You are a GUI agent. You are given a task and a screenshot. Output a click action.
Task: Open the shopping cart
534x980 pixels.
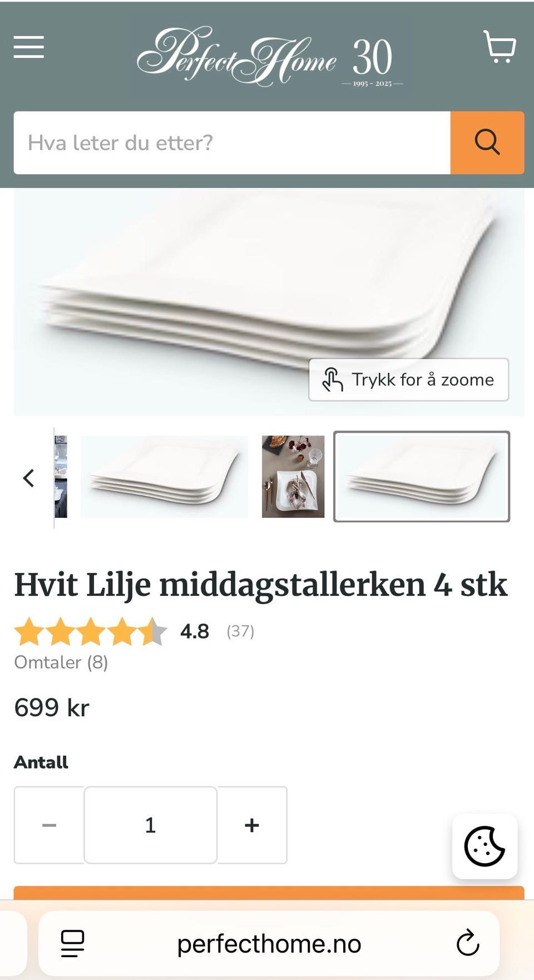[500, 47]
